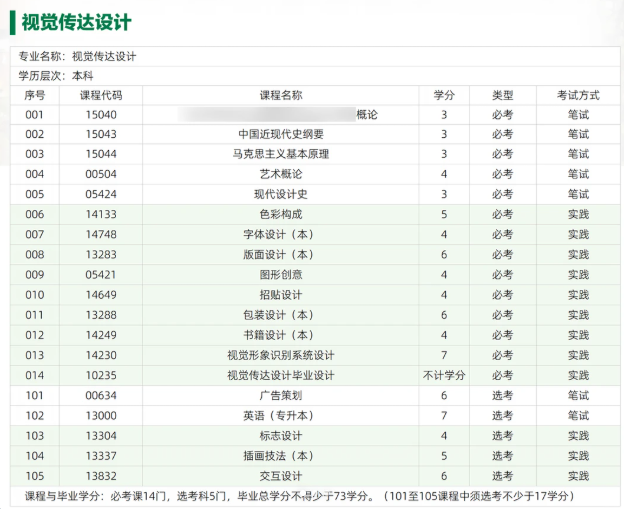Click course name 交互设计
624x509 pixels.
(281, 476)
